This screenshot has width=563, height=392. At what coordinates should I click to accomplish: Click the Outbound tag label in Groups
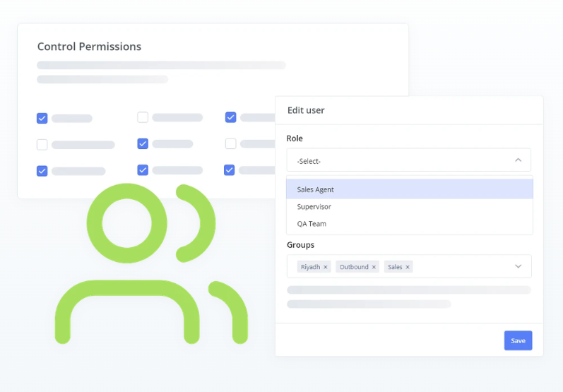tap(354, 267)
